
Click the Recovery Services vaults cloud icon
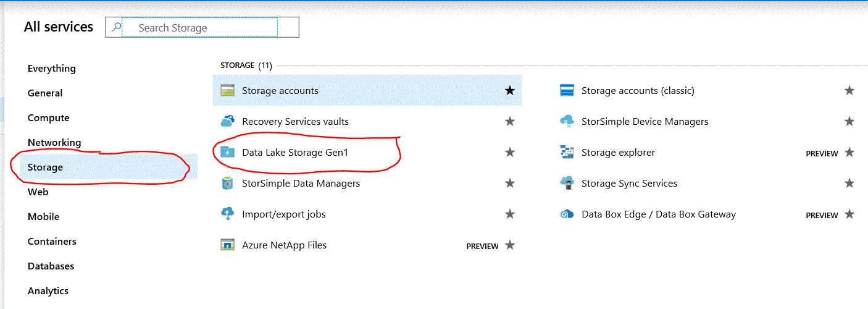coord(228,121)
